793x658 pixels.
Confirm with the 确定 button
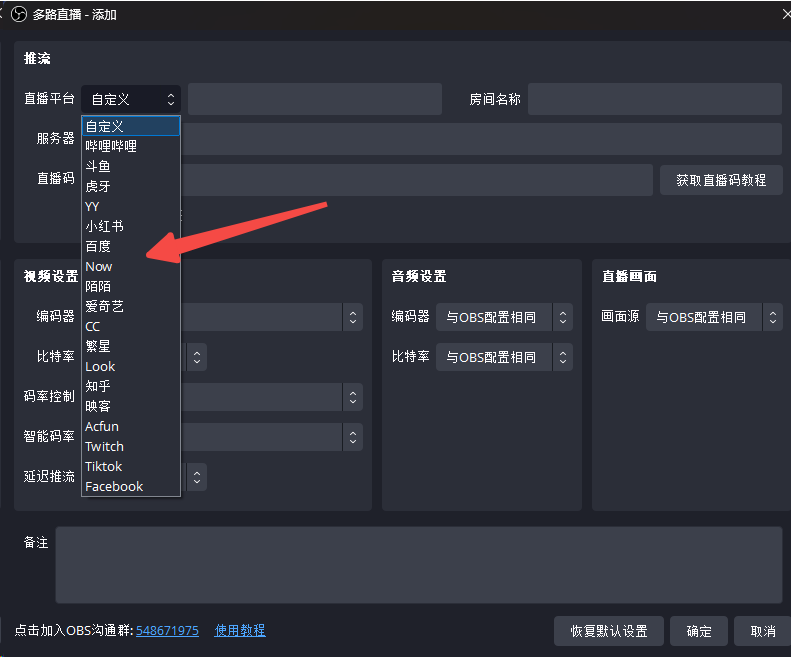[699, 631]
